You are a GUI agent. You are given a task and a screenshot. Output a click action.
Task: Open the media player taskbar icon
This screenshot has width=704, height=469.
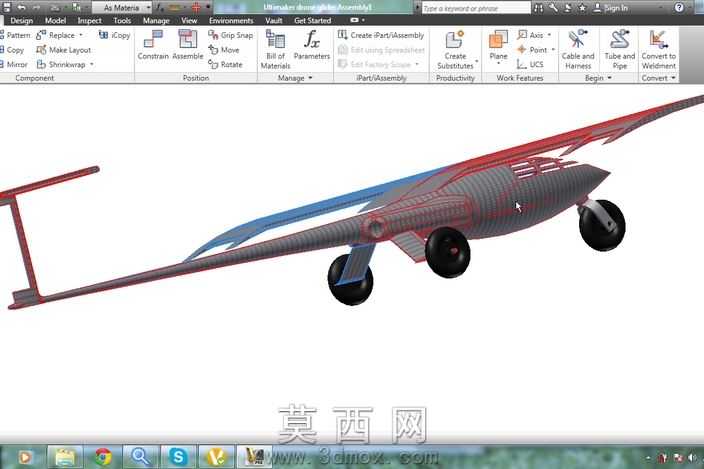coord(26,457)
